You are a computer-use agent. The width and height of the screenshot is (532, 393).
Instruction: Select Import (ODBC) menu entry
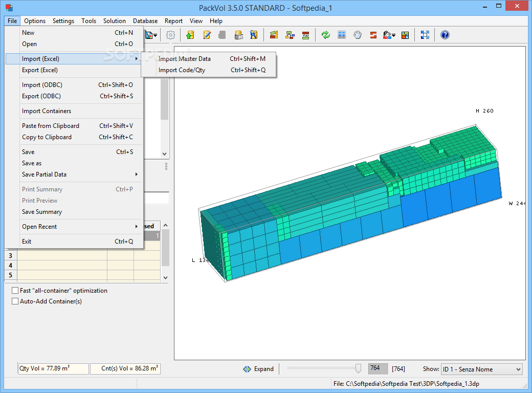click(74, 85)
